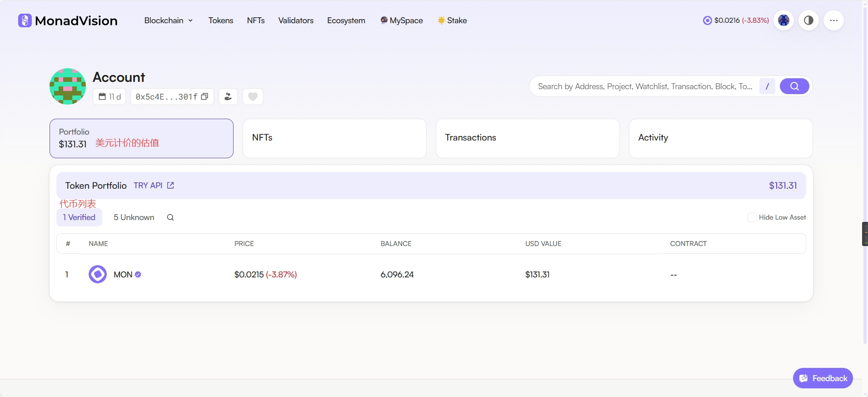
Task: Open the Feedback button
Action: click(x=823, y=378)
